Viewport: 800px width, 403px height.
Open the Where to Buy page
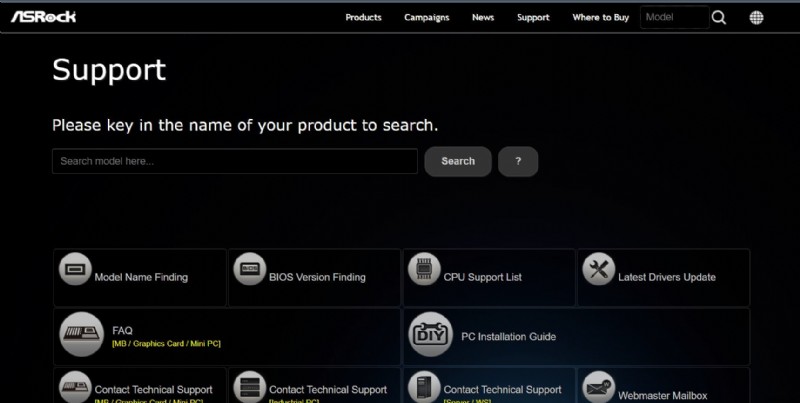click(601, 17)
